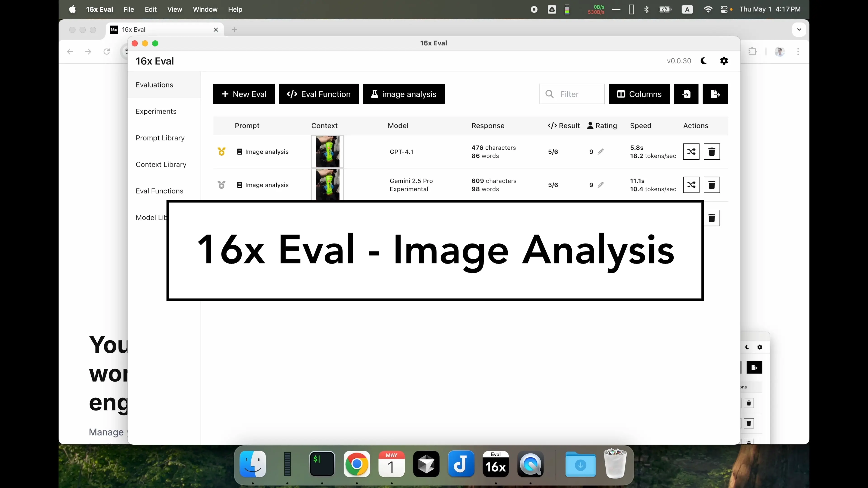Open 16x Eval app in Dock
Image resolution: width=868 pixels, height=488 pixels.
495,464
